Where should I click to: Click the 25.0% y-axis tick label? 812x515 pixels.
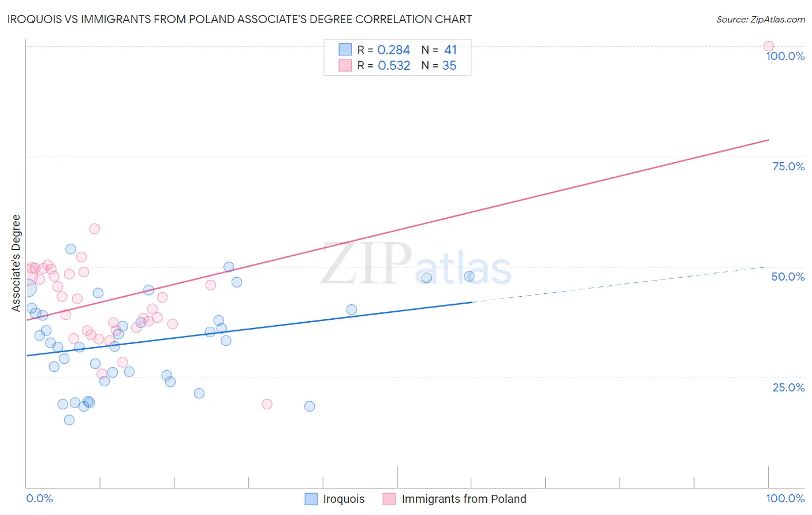pyautogui.click(x=789, y=387)
